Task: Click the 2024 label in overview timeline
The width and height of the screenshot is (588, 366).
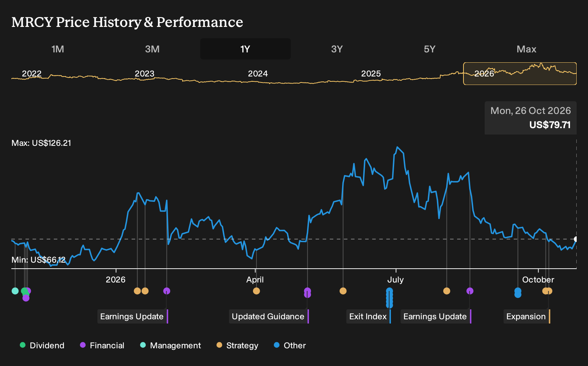Action: 258,74
